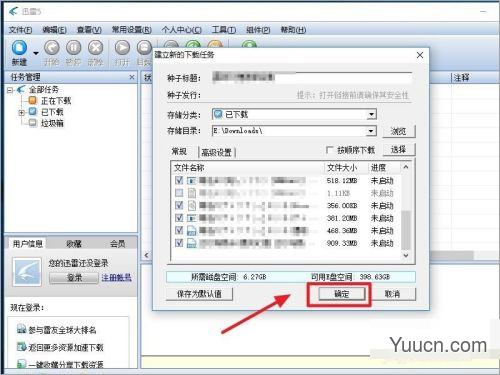
Task: Click the 选择 button
Action: coord(398,150)
